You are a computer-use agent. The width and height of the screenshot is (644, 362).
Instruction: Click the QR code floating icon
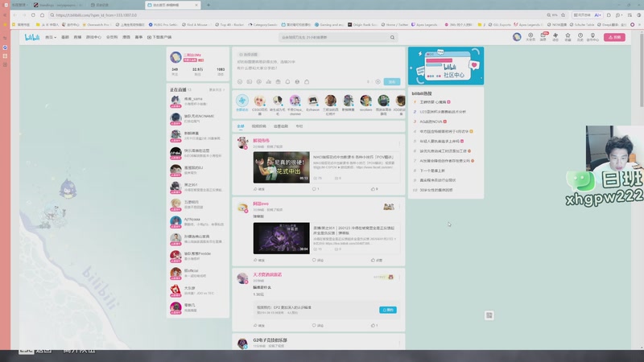pos(489,315)
